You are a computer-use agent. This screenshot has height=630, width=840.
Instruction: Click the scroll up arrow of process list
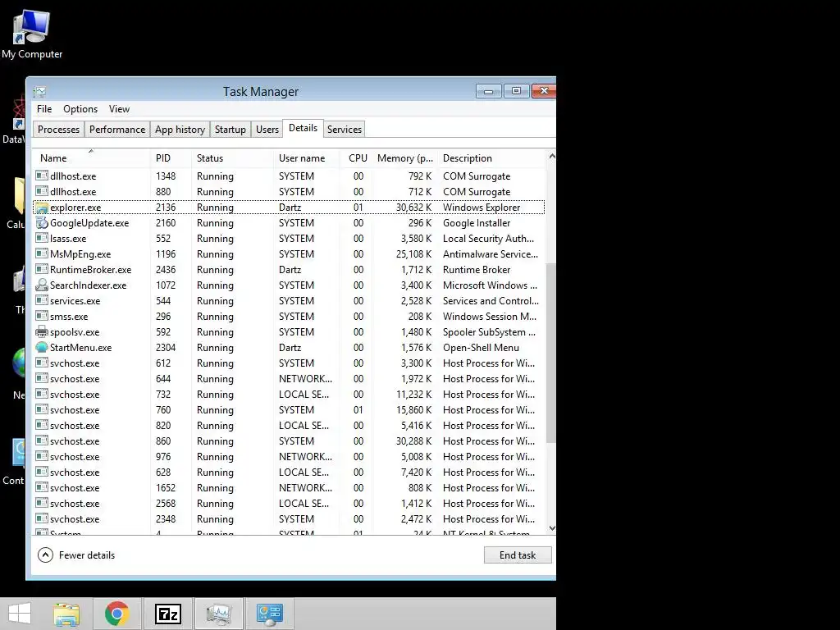551,157
